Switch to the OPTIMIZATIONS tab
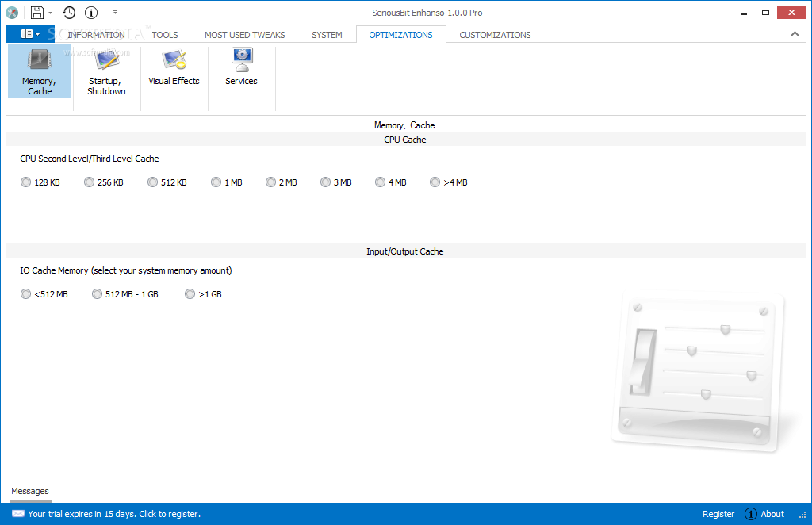The height and width of the screenshot is (525, 812). tap(400, 35)
